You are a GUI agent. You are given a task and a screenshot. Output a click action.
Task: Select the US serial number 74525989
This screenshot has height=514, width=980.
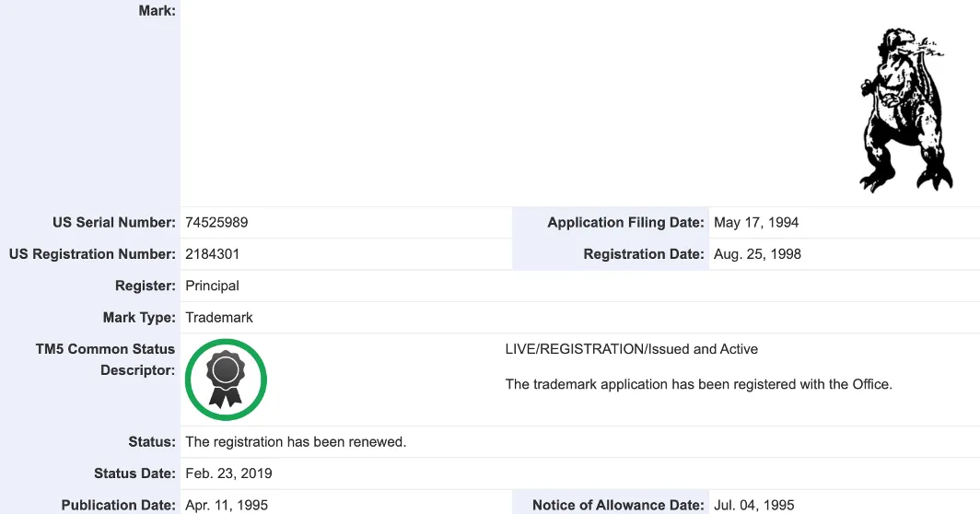(x=216, y=223)
